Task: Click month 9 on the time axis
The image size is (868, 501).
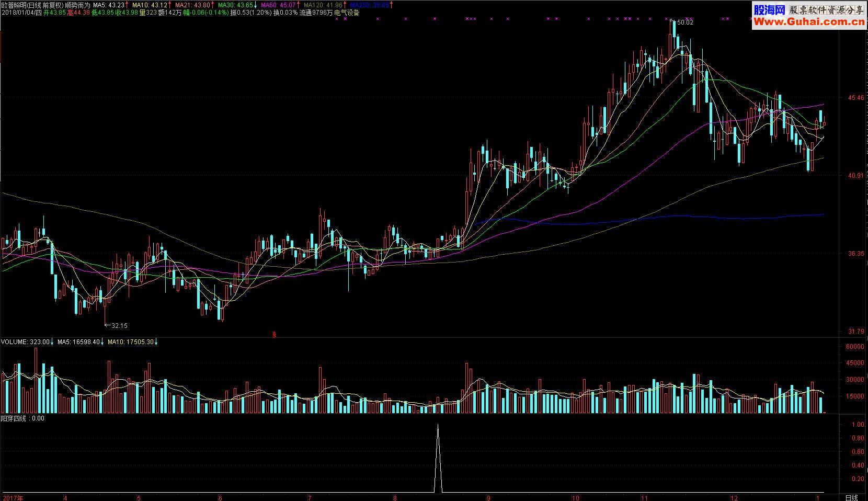Action: tap(488, 497)
